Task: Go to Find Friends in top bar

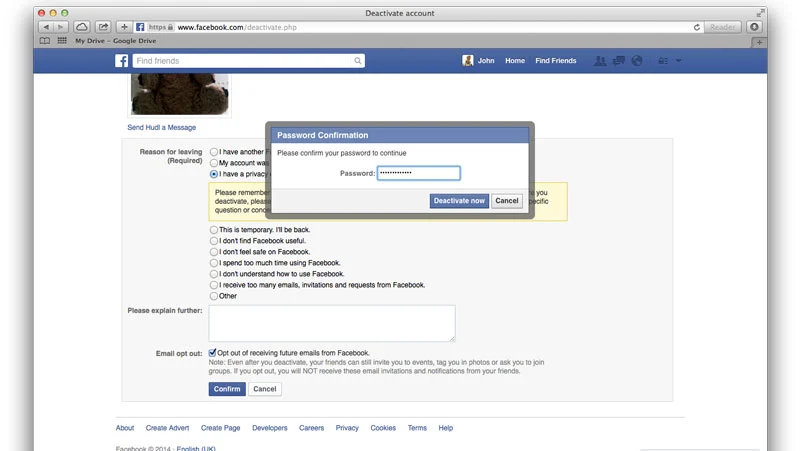Action: point(555,61)
